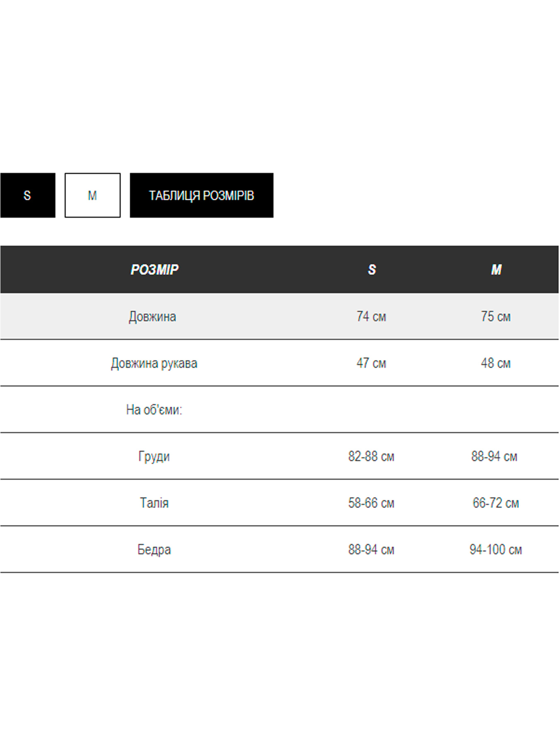Viewport: 560px width, 747px height.
Task: Click the На об'єми: row label
Action: [154, 410]
